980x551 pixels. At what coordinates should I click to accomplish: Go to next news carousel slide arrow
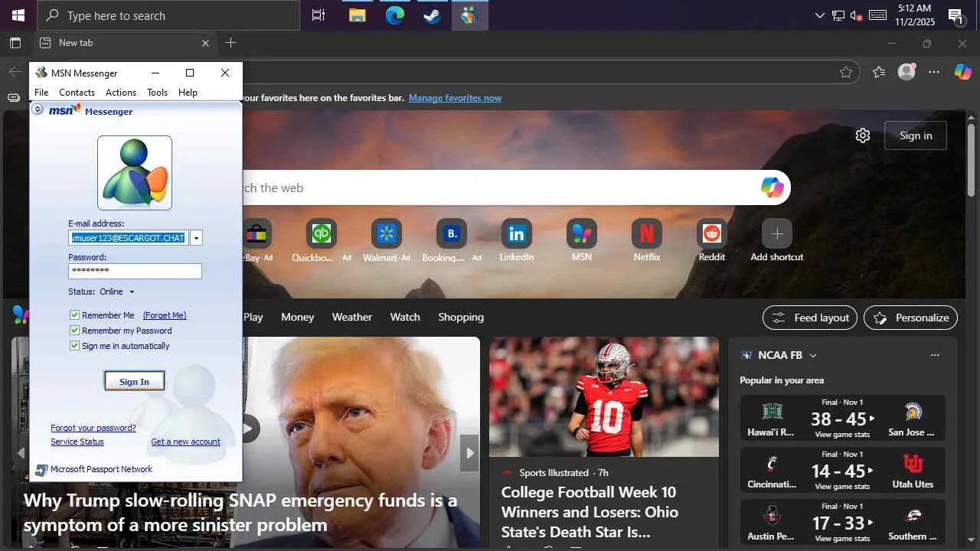[x=469, y=452]
